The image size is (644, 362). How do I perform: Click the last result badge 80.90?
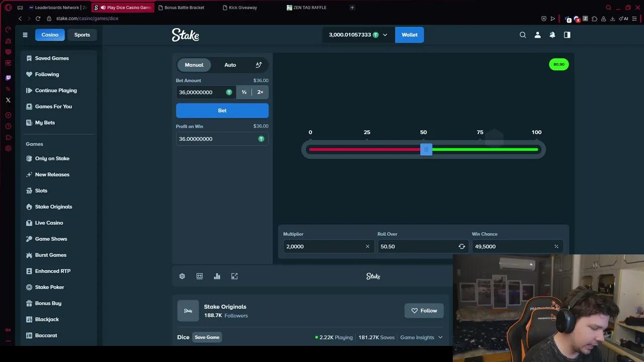coord(559,64)
